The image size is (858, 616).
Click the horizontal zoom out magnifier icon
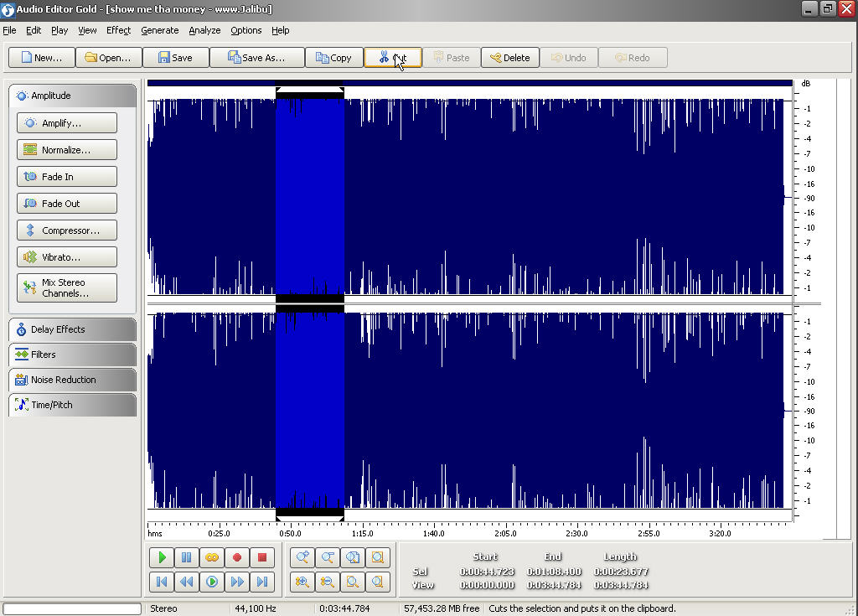point(328,557)
